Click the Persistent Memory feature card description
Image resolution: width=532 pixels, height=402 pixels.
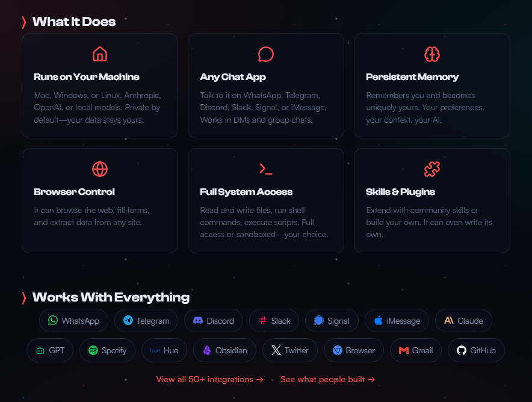(x=425, y=108)
